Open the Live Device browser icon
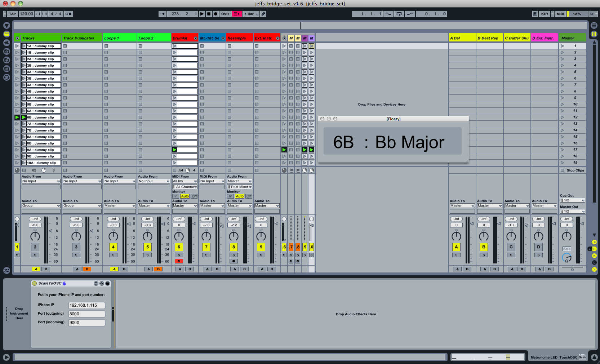 pos(6,34)
